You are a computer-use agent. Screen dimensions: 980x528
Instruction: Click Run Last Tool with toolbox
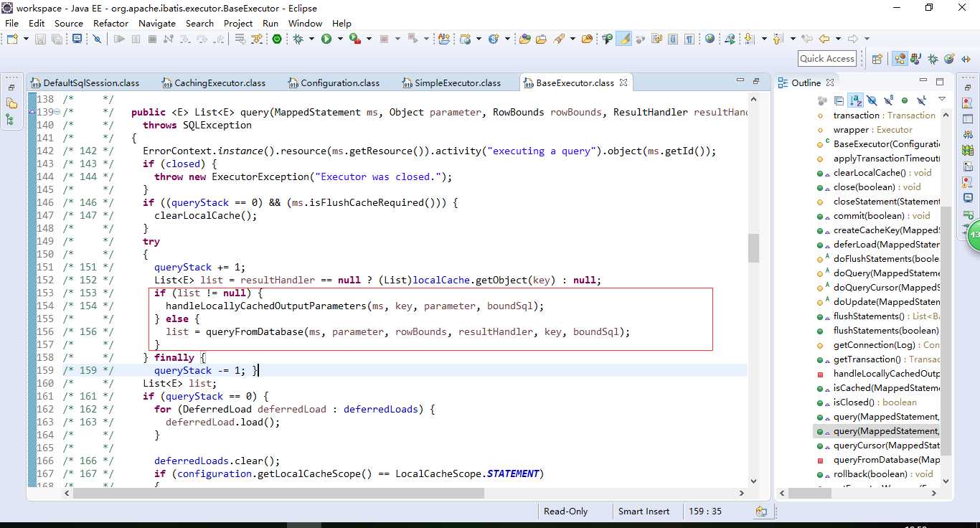point(354,39)
